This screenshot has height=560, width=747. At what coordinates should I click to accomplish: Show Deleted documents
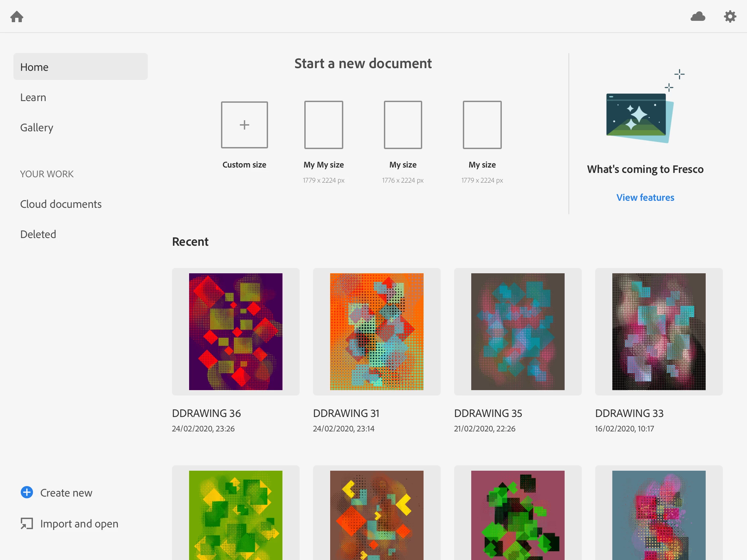point(38,234)
